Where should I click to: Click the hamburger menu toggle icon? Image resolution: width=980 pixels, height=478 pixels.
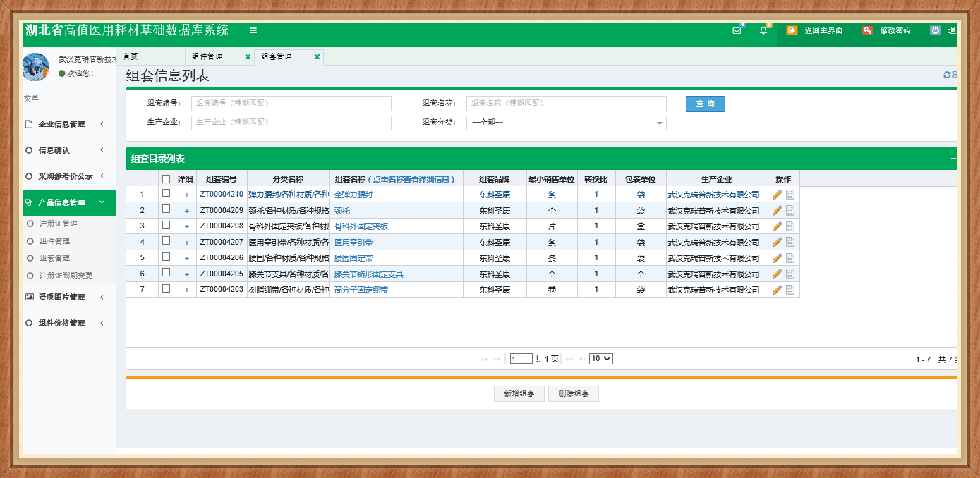click(x=253, y=30)
